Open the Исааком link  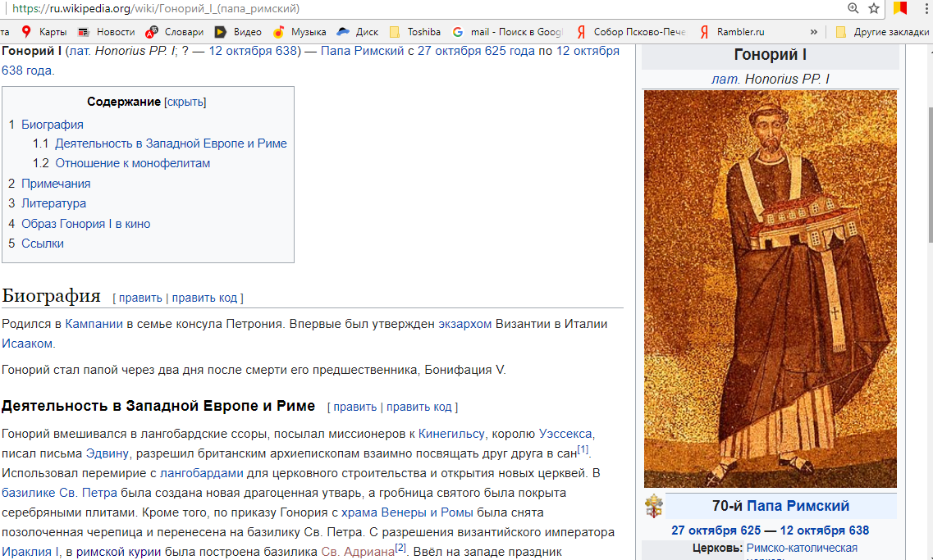[x=27, y=344]
